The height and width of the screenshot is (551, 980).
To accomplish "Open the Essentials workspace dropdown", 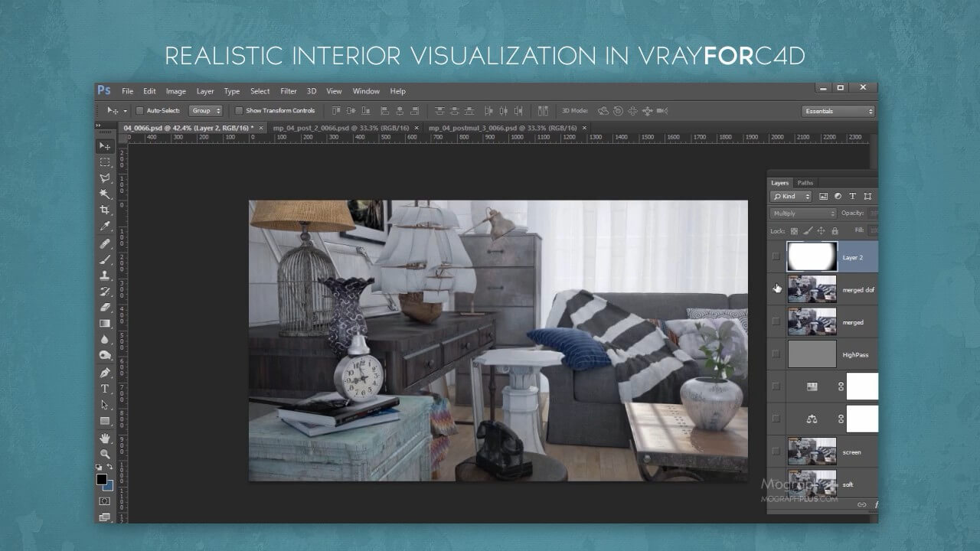I will [838, 112].
